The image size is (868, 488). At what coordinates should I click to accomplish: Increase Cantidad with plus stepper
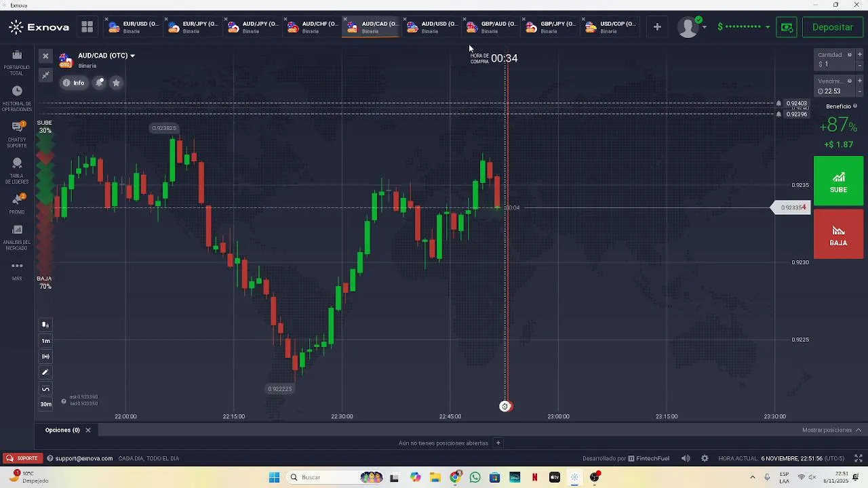(x=860, y=55)
